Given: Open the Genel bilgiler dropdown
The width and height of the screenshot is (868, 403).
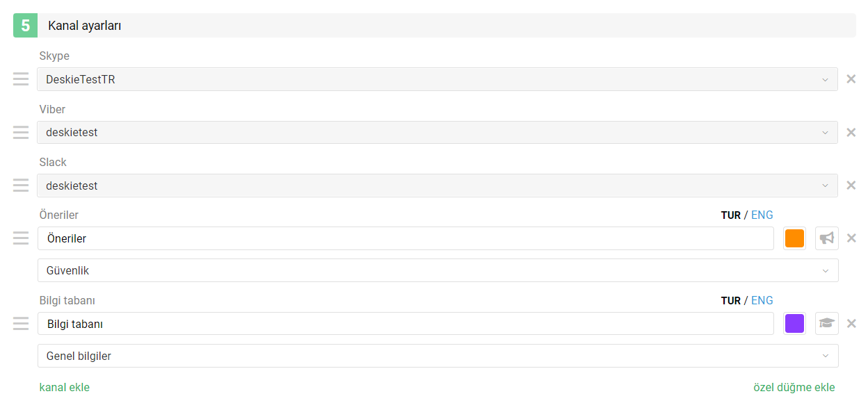Looking at the screenshot, I should click(x=437, y=356).
